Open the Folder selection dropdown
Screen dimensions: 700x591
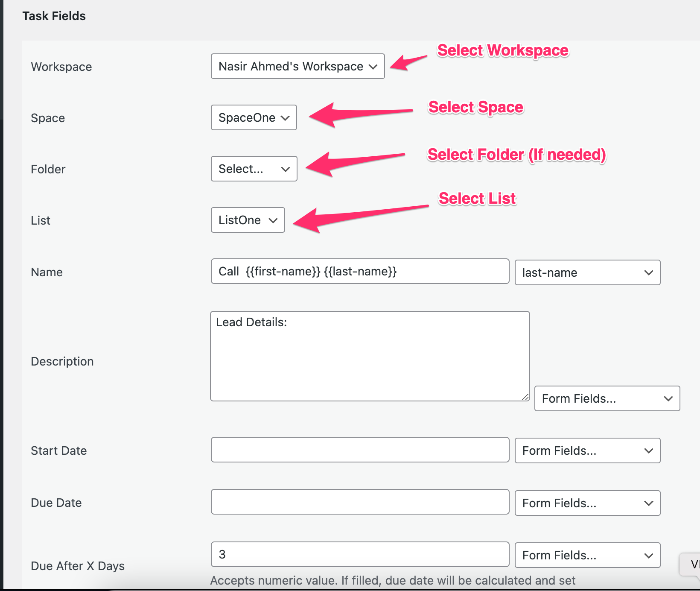tap(254, 169)
